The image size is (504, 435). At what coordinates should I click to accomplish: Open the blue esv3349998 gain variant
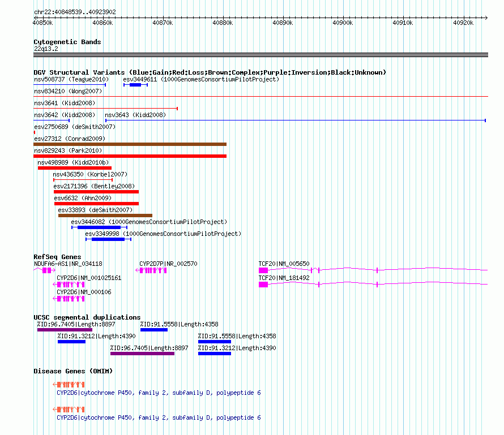108,239
